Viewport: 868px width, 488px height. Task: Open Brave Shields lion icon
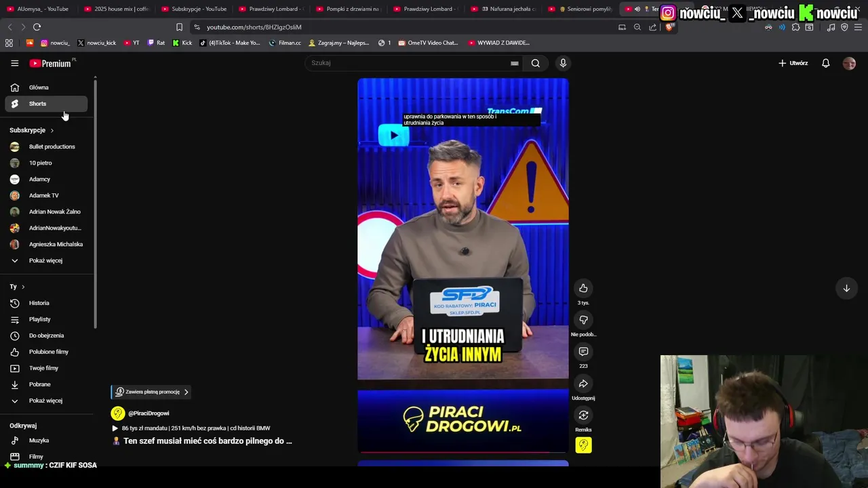tap(669, 27)
